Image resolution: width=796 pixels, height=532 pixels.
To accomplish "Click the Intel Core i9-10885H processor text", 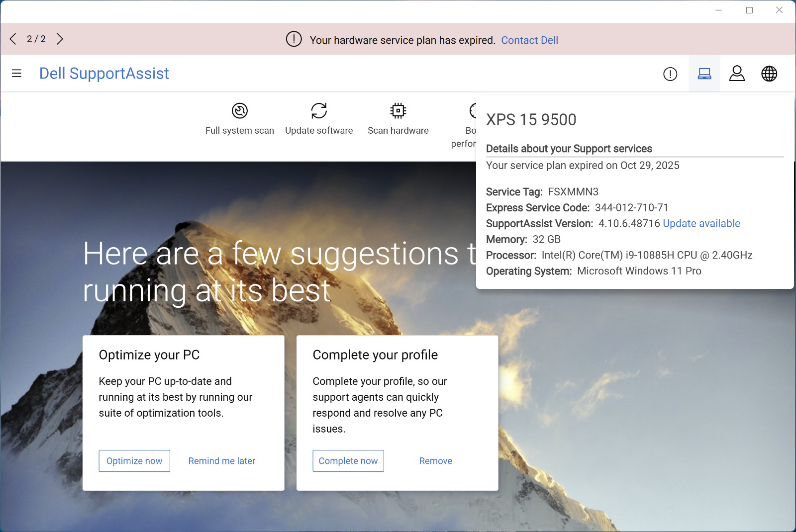I will pyautogui.click(x=647, y=256).
